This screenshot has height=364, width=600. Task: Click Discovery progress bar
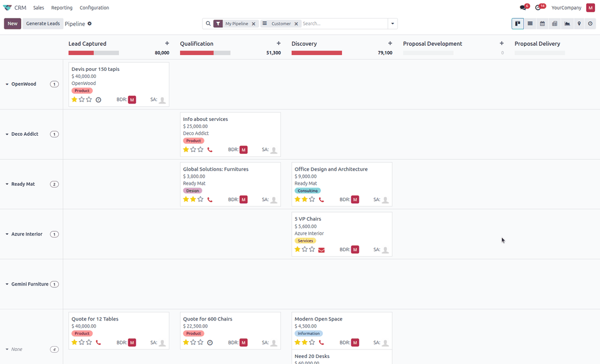317,53
